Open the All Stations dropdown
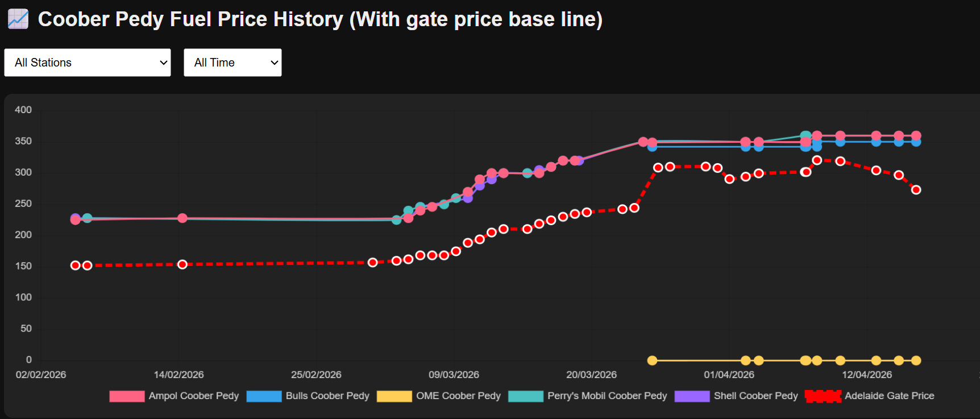980x419 pixels. [88, 63]
